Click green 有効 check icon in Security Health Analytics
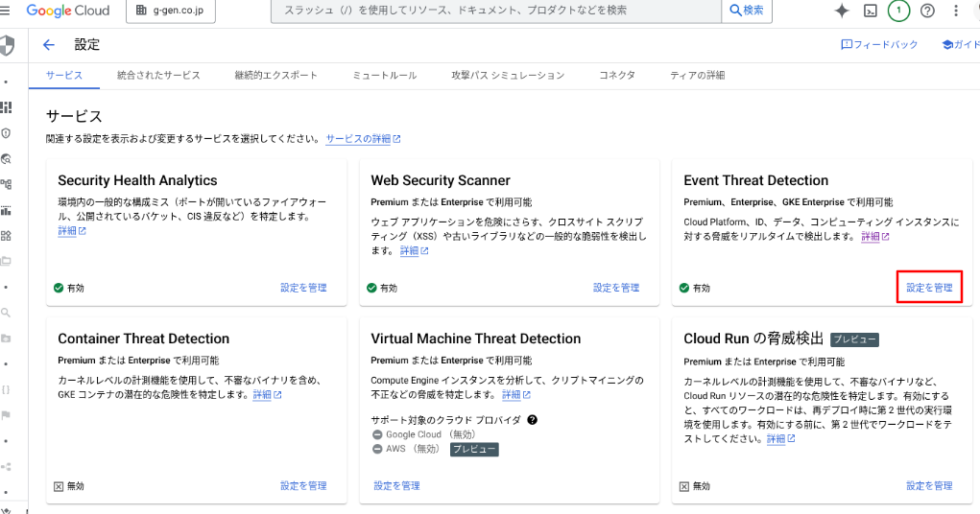980x514 pixels. pos(59,288)
